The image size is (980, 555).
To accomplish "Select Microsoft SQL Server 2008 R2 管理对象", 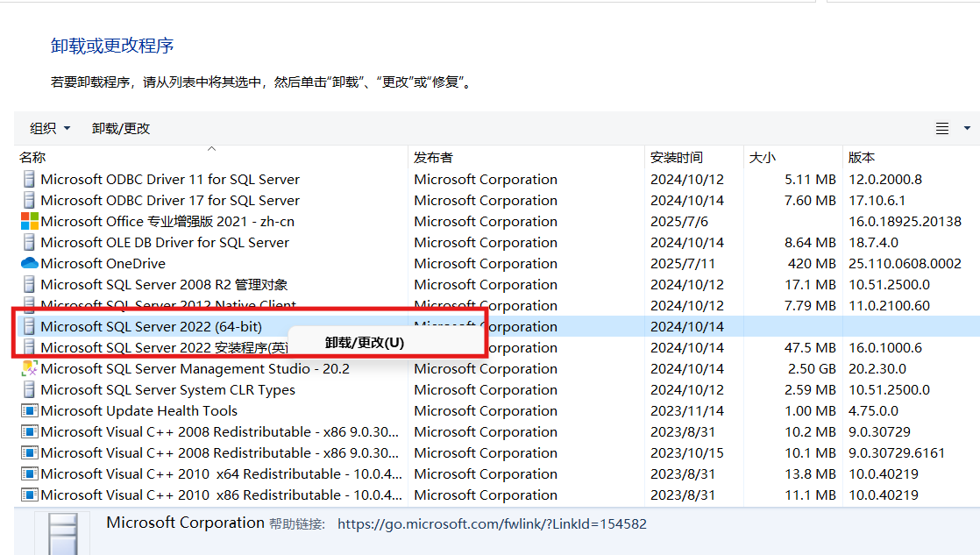I will 165,284.
